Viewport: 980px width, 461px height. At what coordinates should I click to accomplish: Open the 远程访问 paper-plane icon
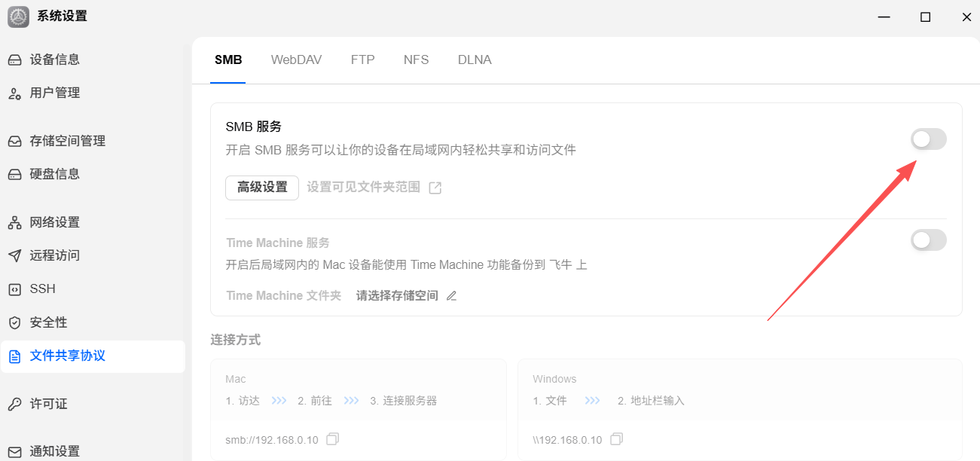click(14, 255)
